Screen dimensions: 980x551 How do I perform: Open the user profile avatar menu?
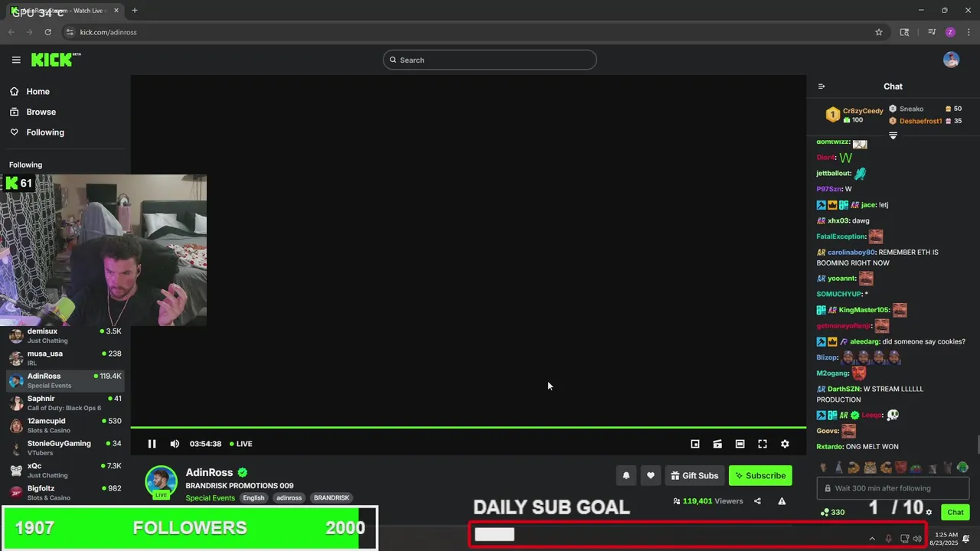pyautogui.click(x=951, y=60)
